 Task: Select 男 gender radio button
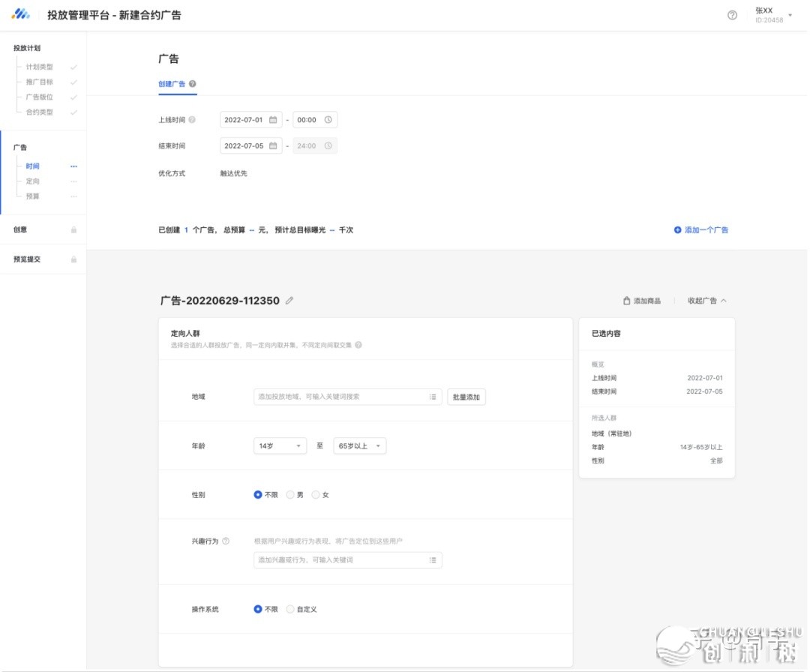290,495
